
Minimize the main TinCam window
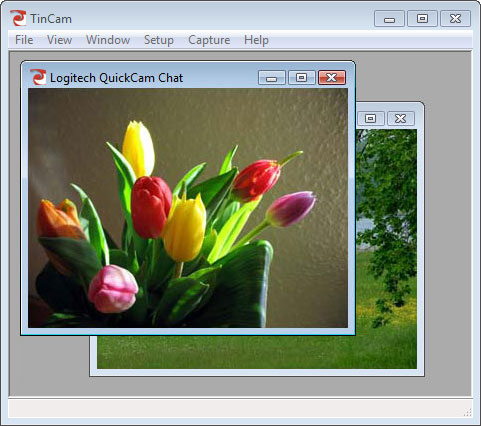pos(389,19)
